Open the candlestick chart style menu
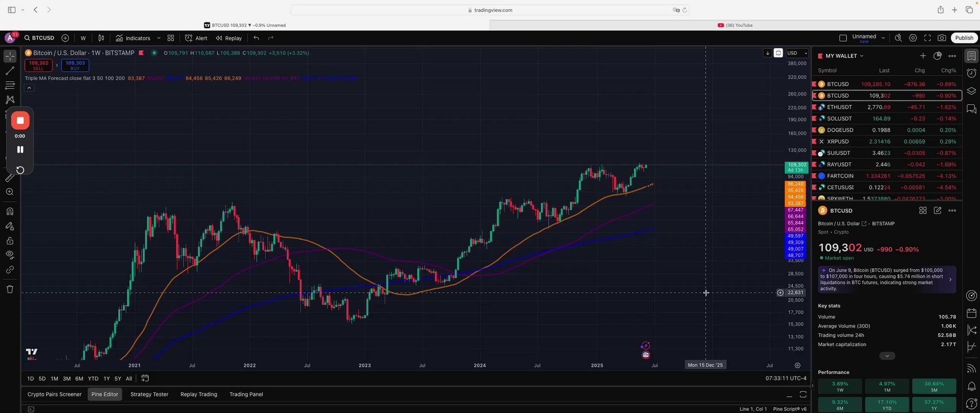The height and width of the screenshot is (413, 980). pyautogui.click(x=101, y=38)
